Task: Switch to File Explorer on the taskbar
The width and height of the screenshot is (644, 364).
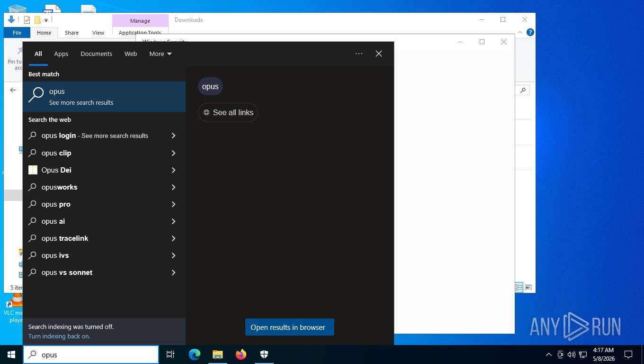Action: click(218, 355)
